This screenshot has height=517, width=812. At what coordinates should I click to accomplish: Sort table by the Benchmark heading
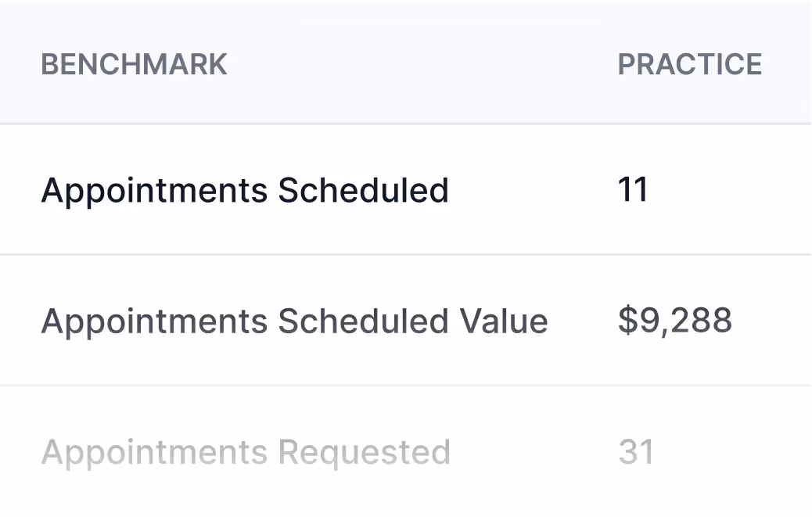click(x=134, y=65)
